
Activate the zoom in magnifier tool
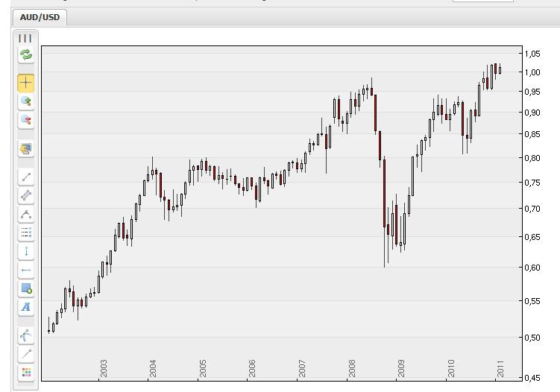25,101
